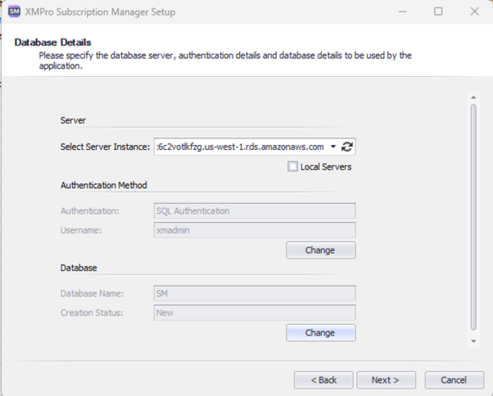Cancel the Subscription Manager setup
The image size is (493, 396).
[454, 380]
